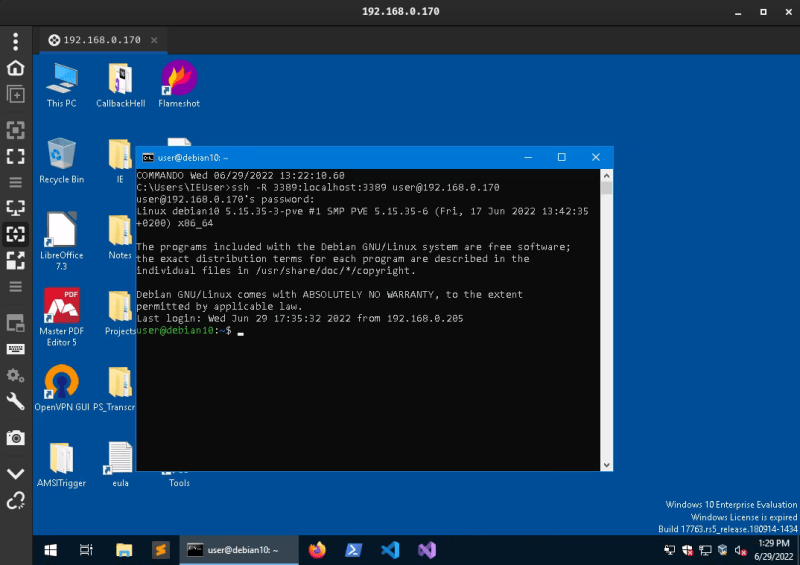The image size is (800, 565).
Task: Select OpenVPN GUI shortcut
Action: pyautogui.click(x=62, y=388)
